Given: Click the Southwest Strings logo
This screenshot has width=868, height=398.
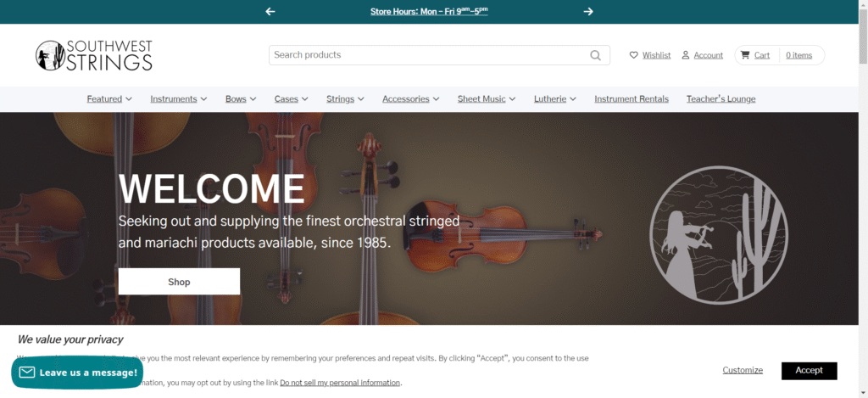Looking at the screenshot, I should [x=94, y=55].
